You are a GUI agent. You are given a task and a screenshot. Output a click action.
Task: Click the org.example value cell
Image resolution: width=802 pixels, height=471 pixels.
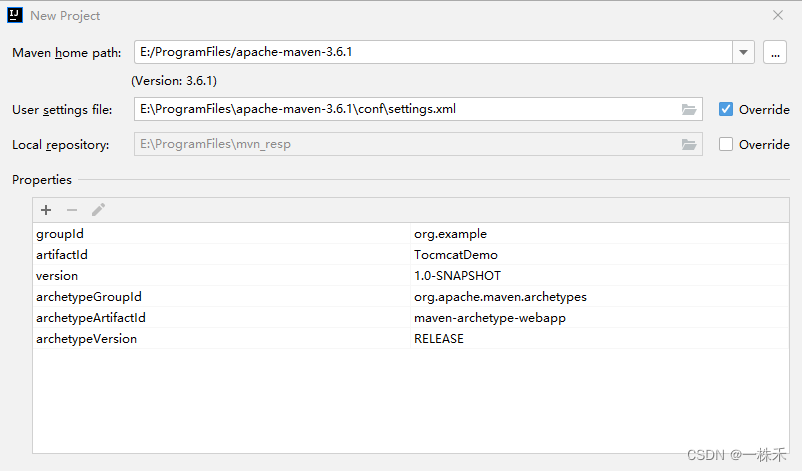pyautogui.click(x=599, y=234)
